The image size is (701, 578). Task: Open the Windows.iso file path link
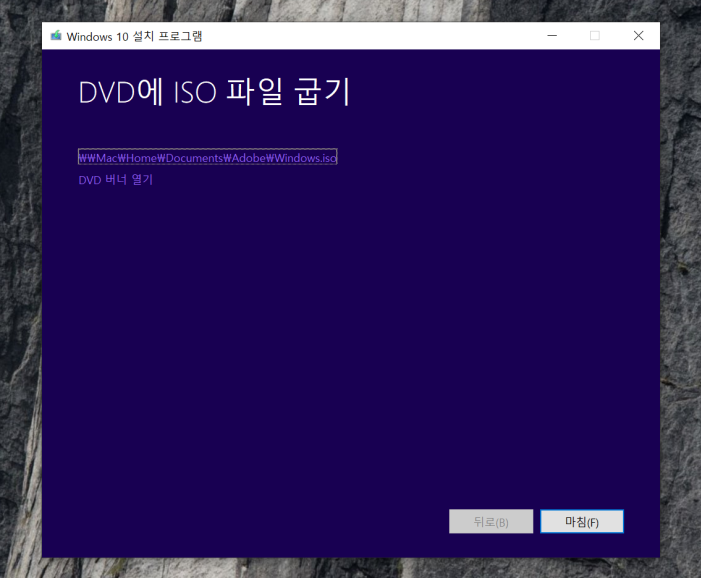pyautogui.click(x=207, y=157)
